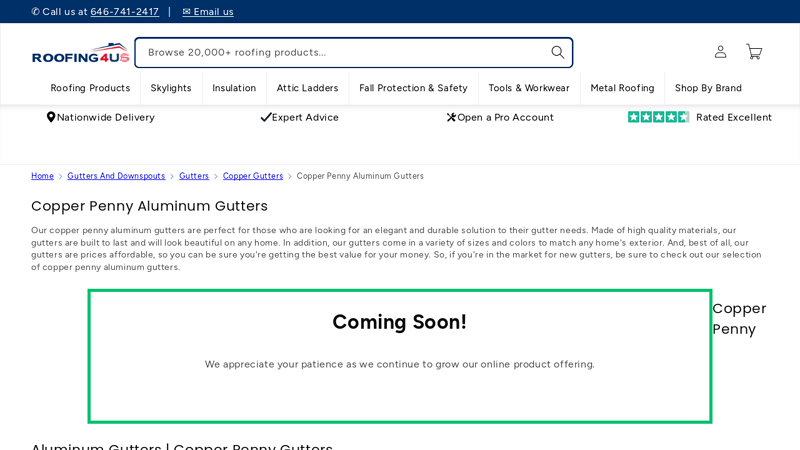This screenshot has width=800, height=450.
Task: Open the Roofing Products menu
Action: pyautogui.click(x=90, y=88)
